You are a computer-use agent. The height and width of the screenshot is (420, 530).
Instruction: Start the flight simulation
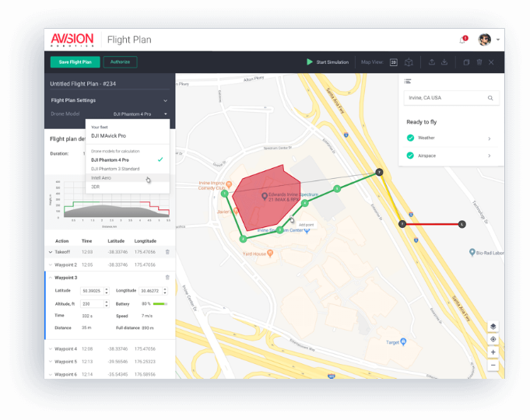(x=327, y=62)
